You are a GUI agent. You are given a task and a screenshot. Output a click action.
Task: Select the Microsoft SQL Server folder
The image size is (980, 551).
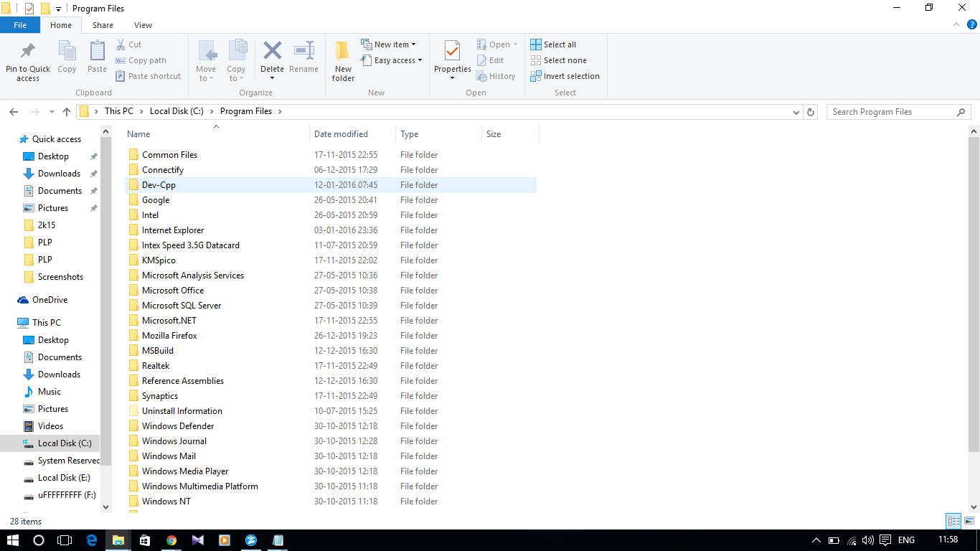click(x=331, y=306)
